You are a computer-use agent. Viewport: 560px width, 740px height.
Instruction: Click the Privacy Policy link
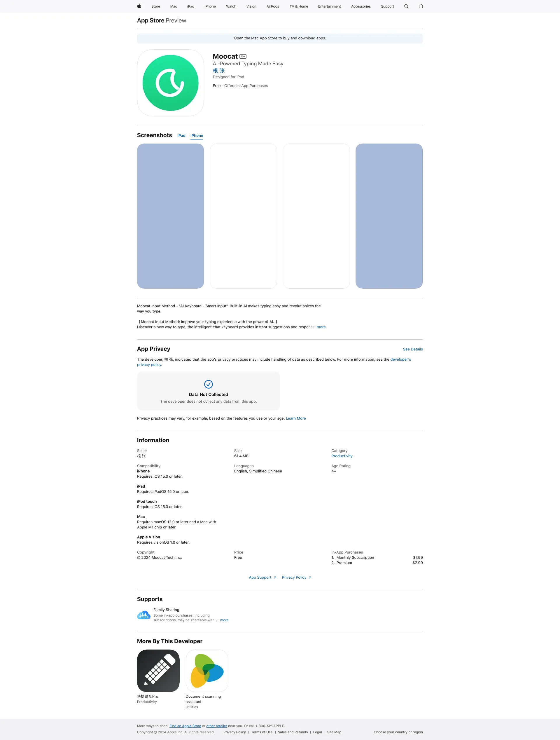[294, 577]
